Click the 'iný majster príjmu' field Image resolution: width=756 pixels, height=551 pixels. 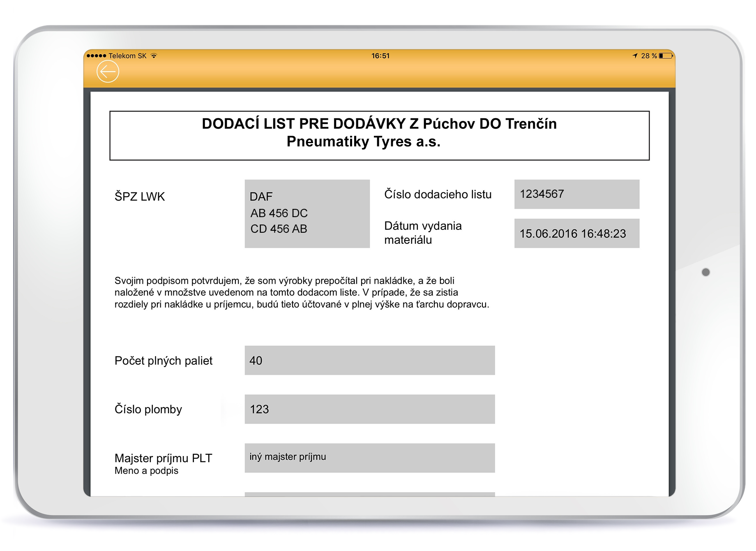point(370,458)
